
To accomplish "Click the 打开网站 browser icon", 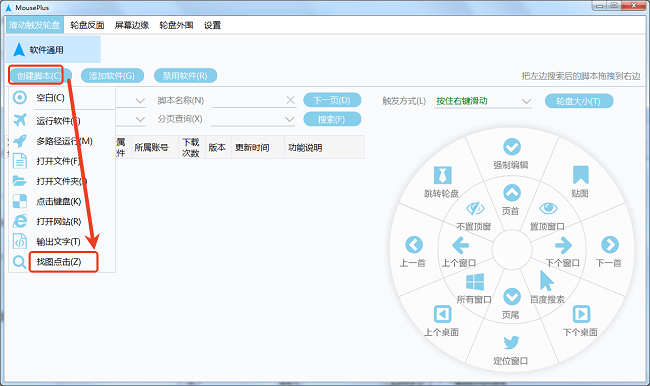I will coord(20,221).
